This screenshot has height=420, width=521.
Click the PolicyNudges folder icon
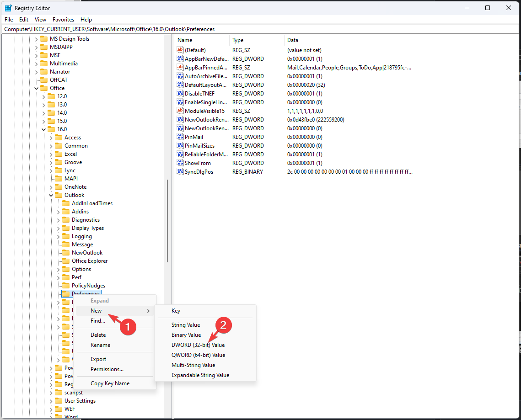(x=66, y=286)
